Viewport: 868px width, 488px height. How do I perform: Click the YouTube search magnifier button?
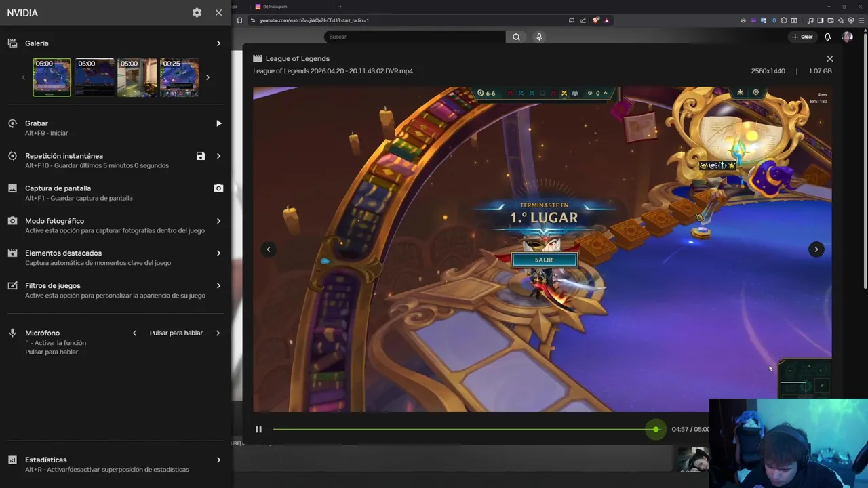click(x=516, y=37)
